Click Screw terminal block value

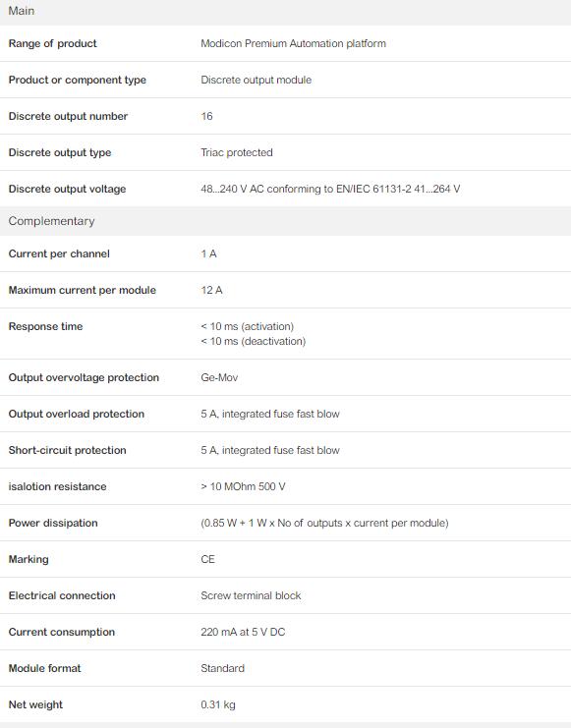coord(251,595)
